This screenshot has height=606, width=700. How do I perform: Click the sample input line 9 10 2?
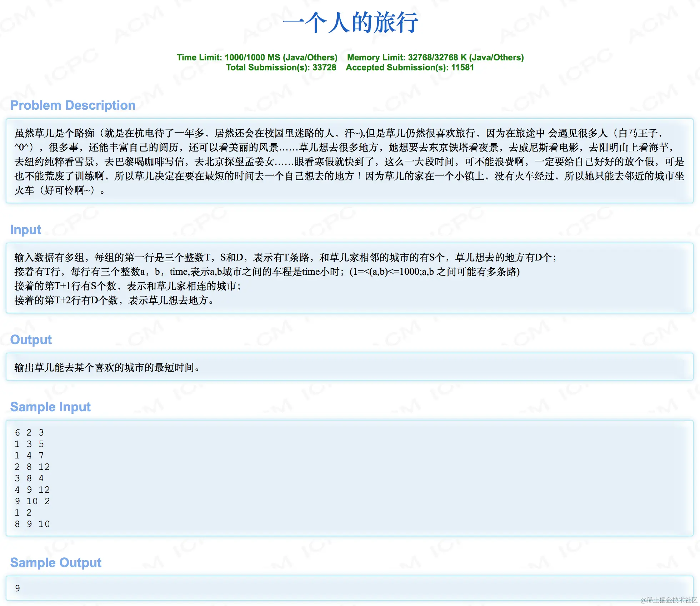pyautogui.click(x=32, y=501)
